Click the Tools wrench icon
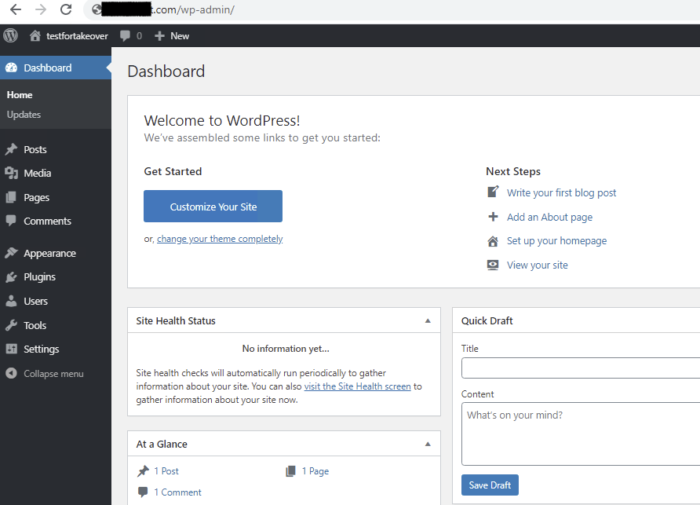700x505 pixels. (11, 325)
